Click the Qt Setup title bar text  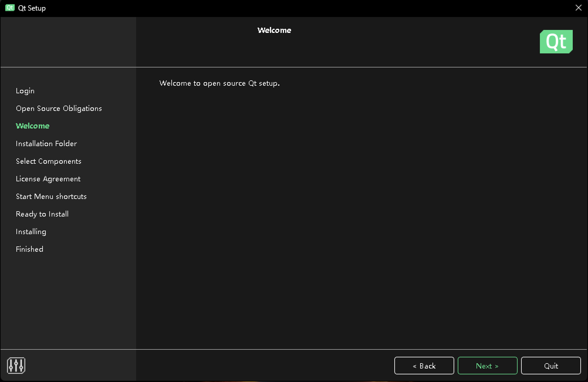point(32,8)
